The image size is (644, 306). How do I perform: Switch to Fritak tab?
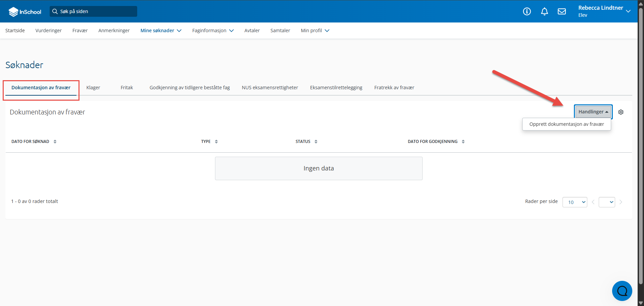pos(127,88)
